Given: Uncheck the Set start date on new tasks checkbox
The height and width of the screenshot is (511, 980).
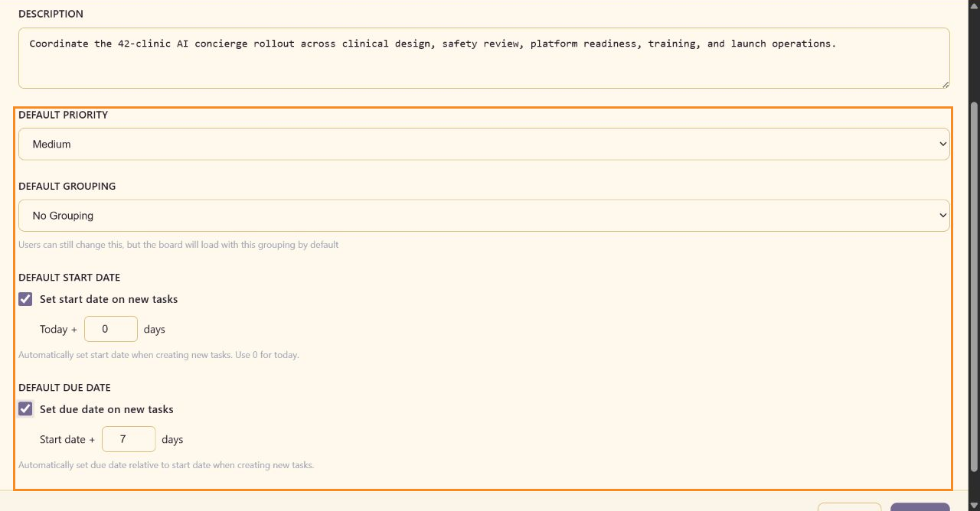Looking at the screenshot, I should pos(25,299).
